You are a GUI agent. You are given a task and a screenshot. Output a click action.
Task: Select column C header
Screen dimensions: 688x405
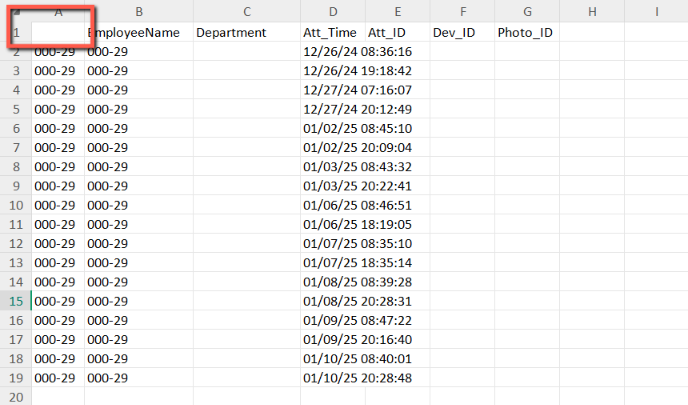tap(247, 11)
